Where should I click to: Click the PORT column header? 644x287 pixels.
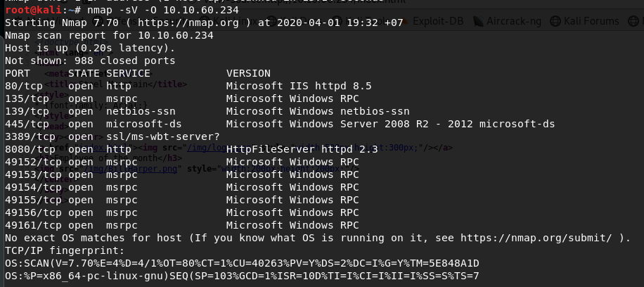[18, 73]
